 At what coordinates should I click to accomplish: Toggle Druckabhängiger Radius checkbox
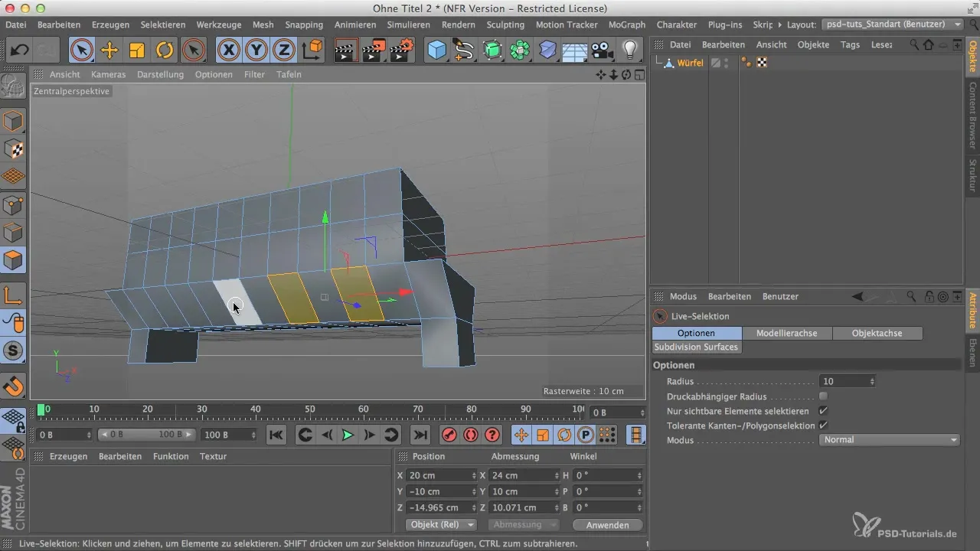[x=824, y=396]
